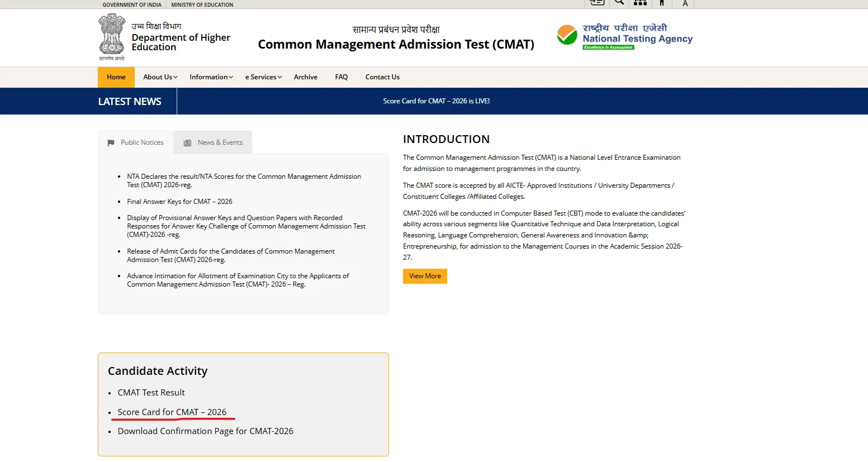Expand the About Us dropdown menu
This screenshot has height=462, width=868.
click(x=160, y=77)
